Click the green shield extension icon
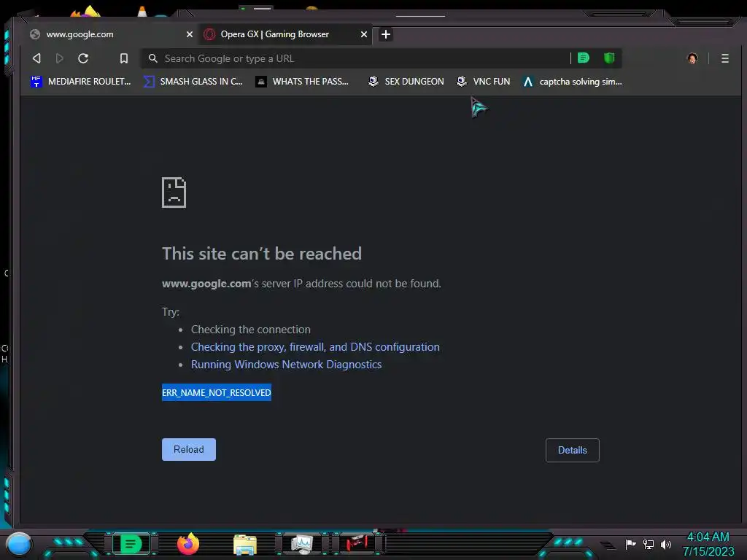 click(x=609, y=58)
